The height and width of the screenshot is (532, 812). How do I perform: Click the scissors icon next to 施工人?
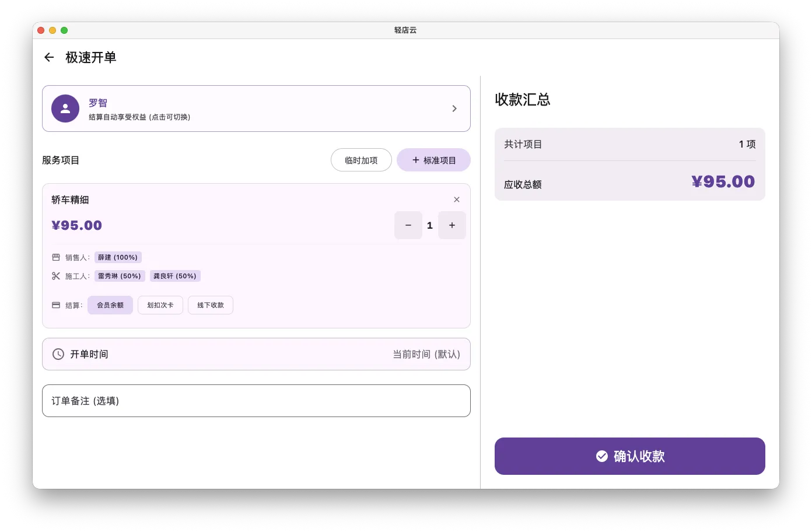55,275
